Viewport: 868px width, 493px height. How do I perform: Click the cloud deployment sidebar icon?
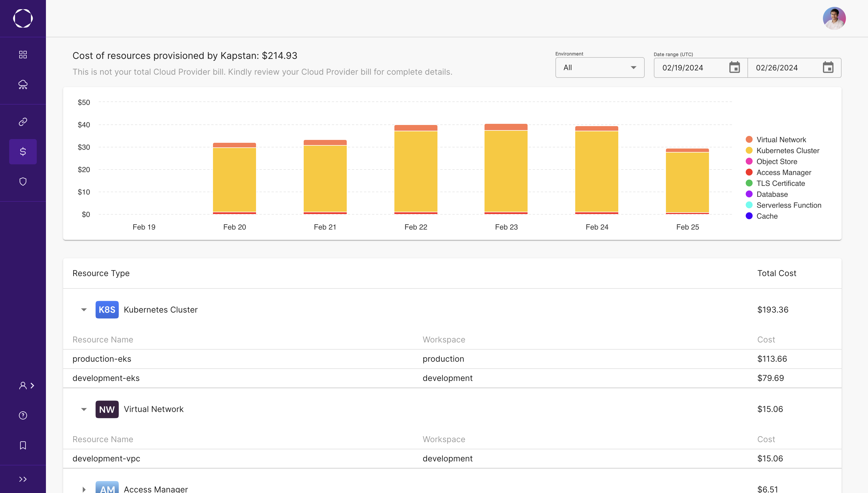(x=23, y=84)
